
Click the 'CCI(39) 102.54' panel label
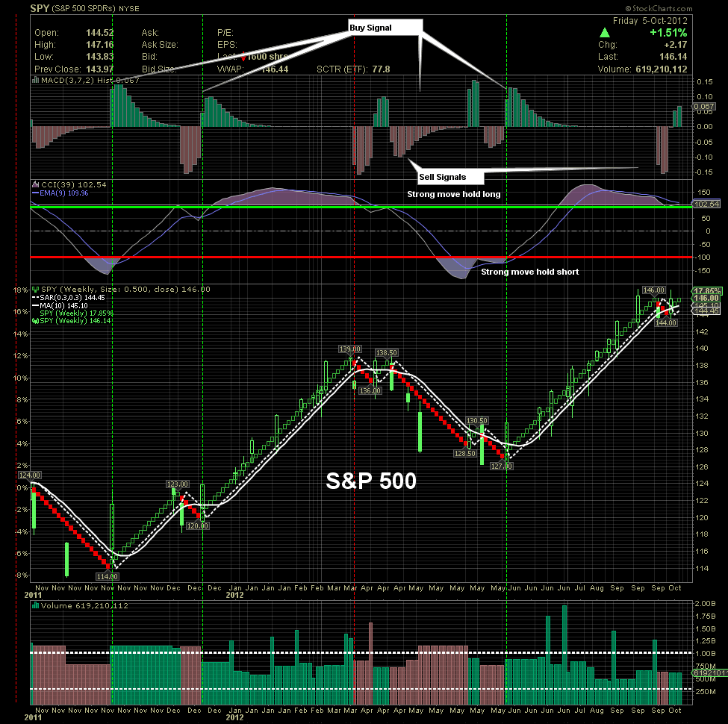73,184
